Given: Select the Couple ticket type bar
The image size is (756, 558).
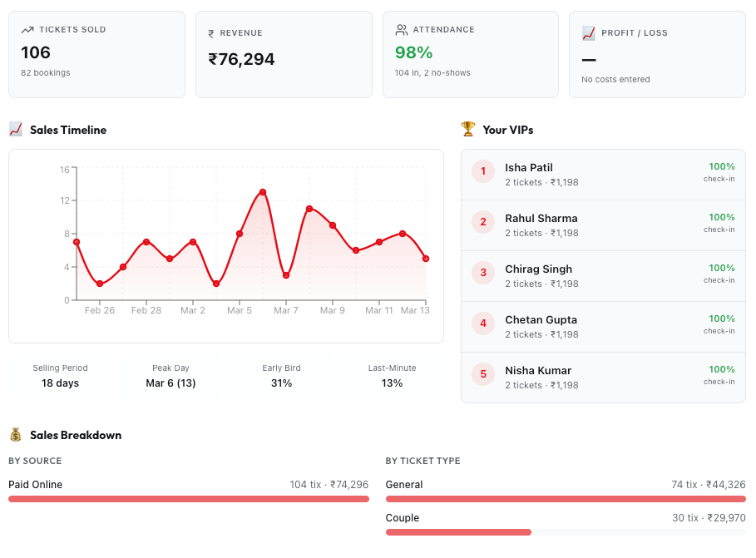Looking at the screenshot, I should [x=457, y=532].
